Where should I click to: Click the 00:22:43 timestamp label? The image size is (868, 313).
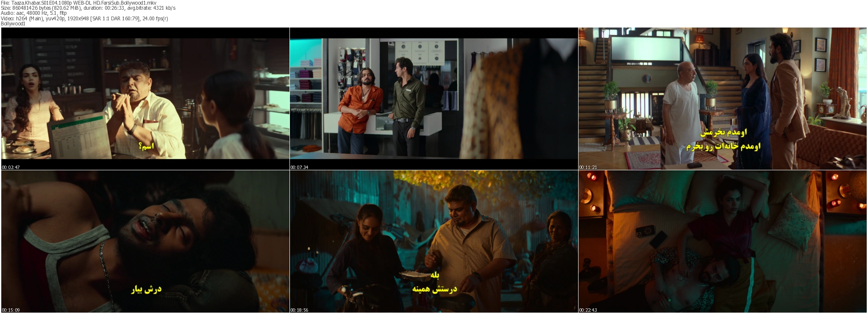click(588, 310)
